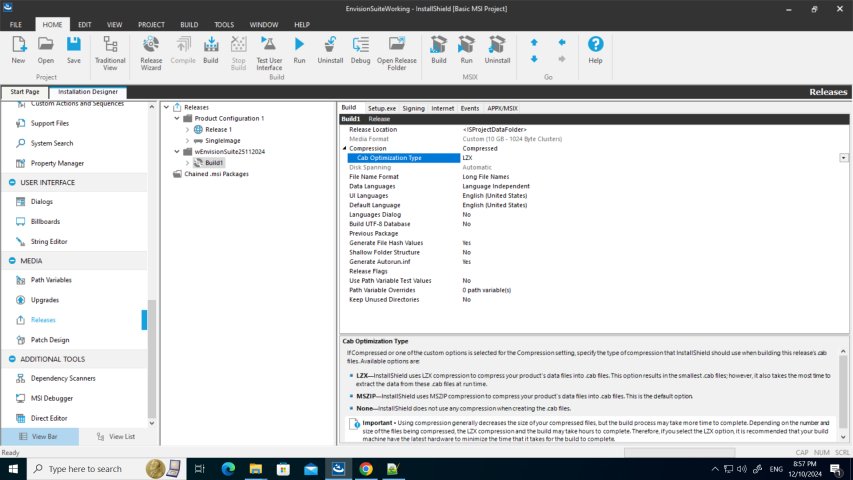
Task: Open the Direct Editor
Action: [x=49, y=419]
